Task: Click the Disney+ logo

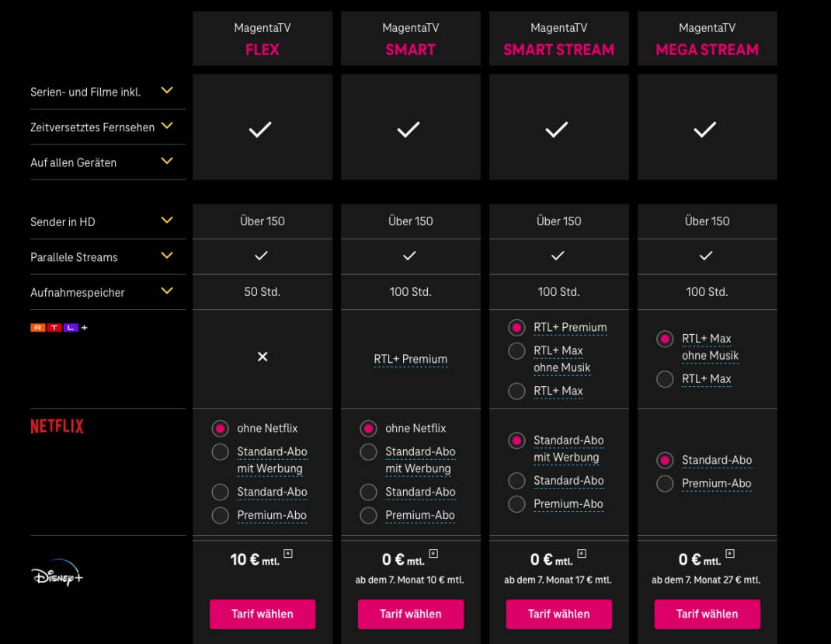Action: click(57, 573)
